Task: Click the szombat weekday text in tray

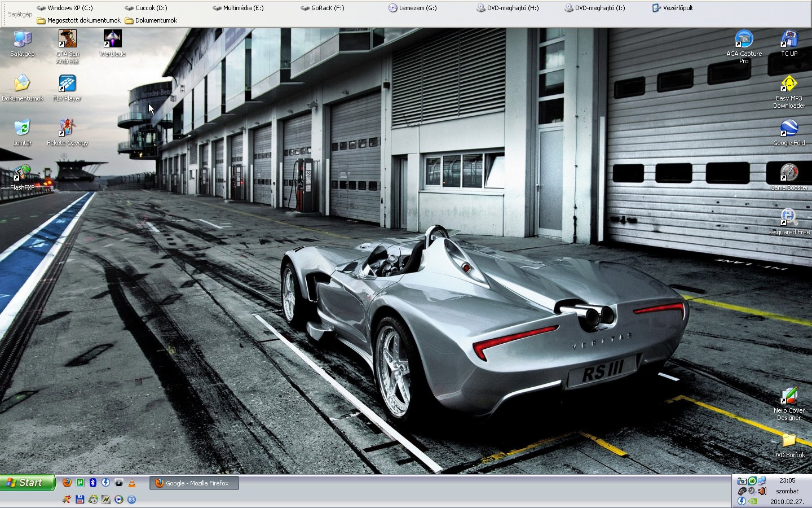Action: point(787,491)
